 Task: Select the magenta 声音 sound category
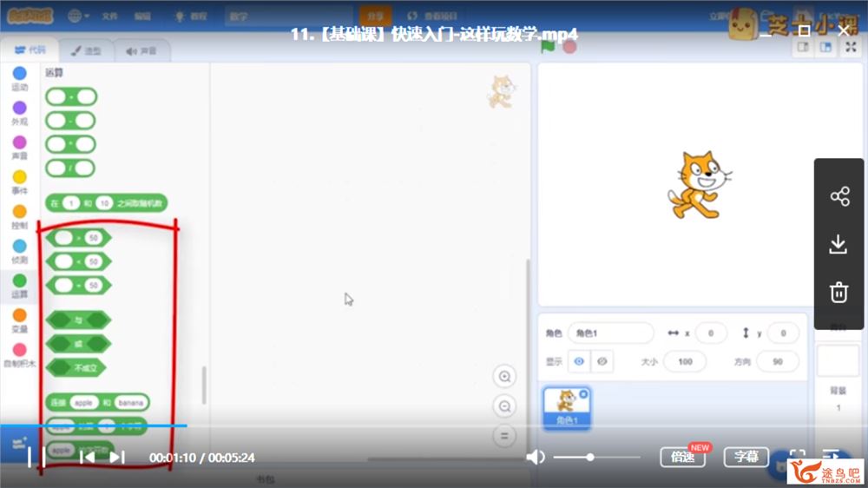19,148
